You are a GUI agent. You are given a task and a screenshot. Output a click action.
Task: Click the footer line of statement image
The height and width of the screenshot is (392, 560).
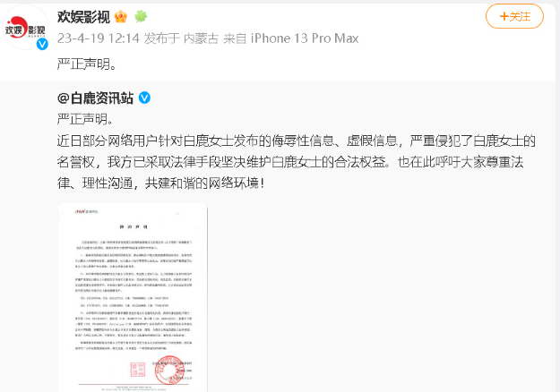[133, 388]
